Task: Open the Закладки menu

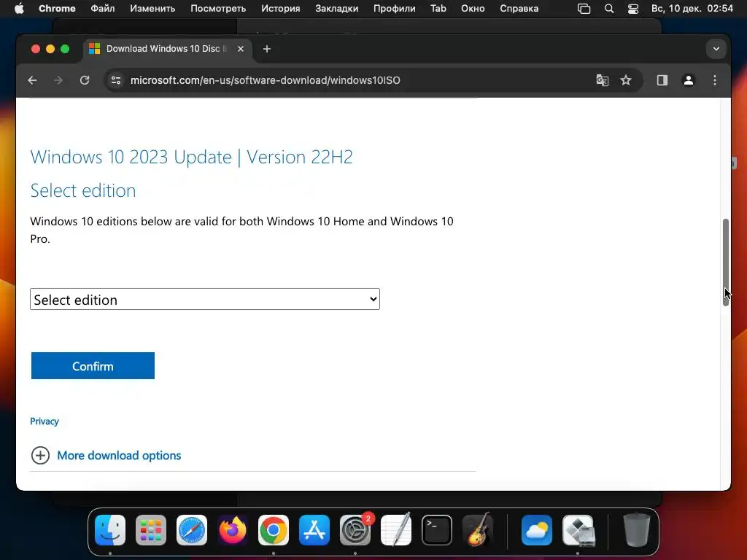Action: (337, 9)
